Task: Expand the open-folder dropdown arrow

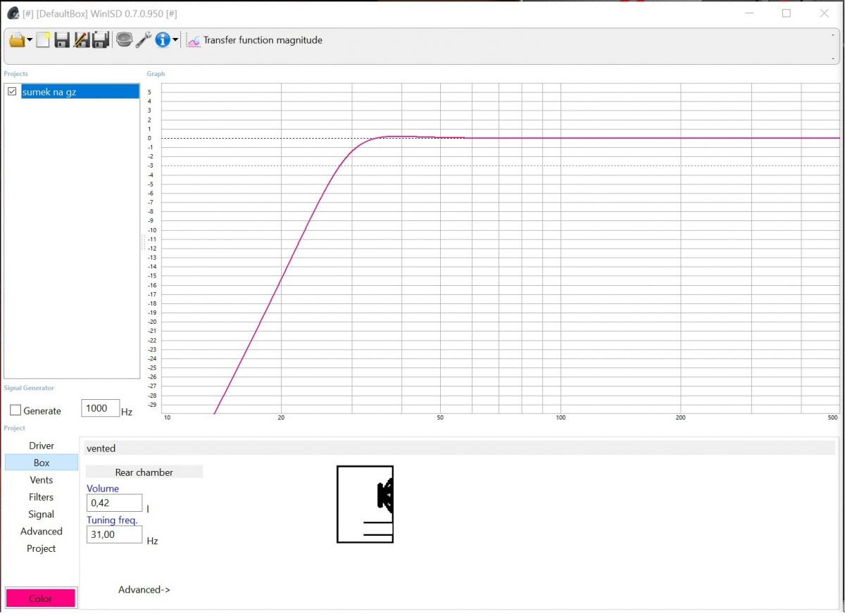Action: [30, 41]
